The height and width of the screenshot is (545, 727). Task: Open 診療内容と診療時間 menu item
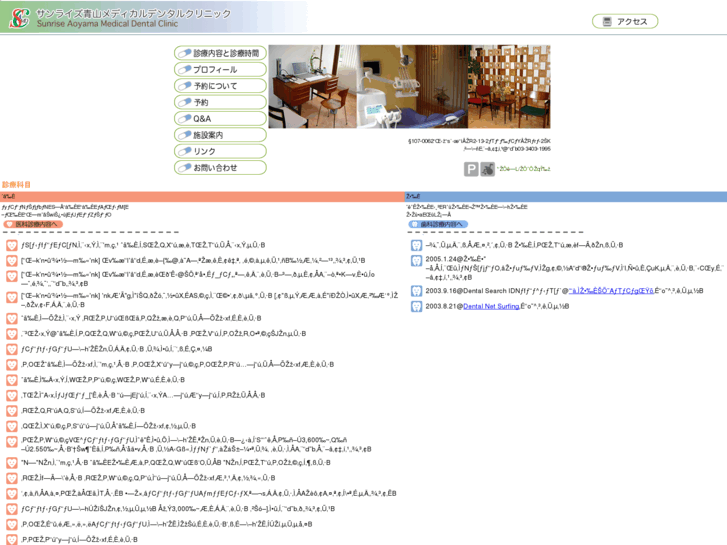tap(220, 53)
